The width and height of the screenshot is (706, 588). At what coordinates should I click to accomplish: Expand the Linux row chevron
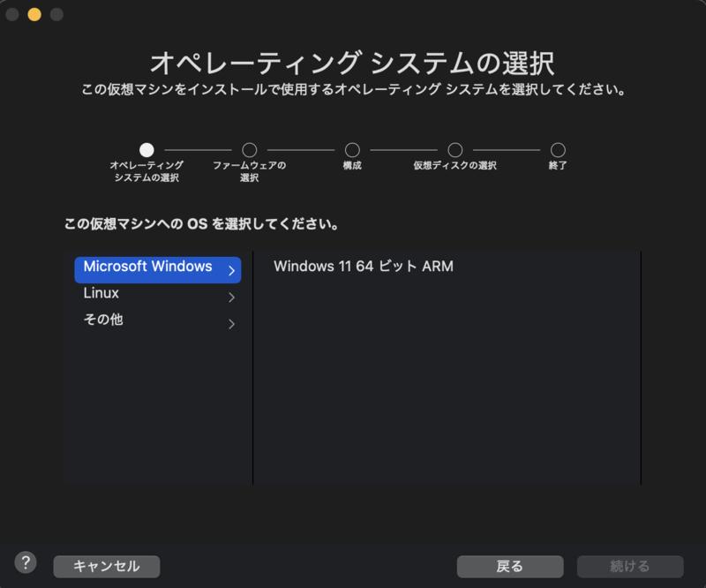coord(231,297)
